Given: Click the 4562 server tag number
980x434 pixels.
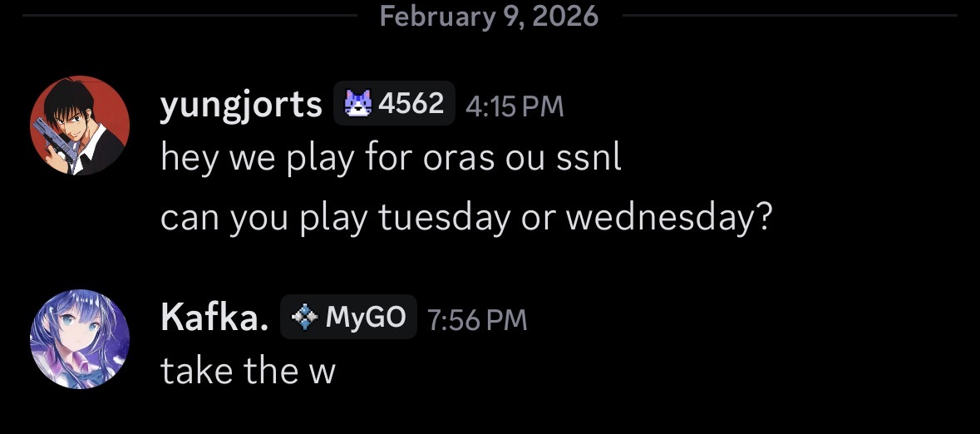Looking at the screenshot, I should [x=411, y=103].
